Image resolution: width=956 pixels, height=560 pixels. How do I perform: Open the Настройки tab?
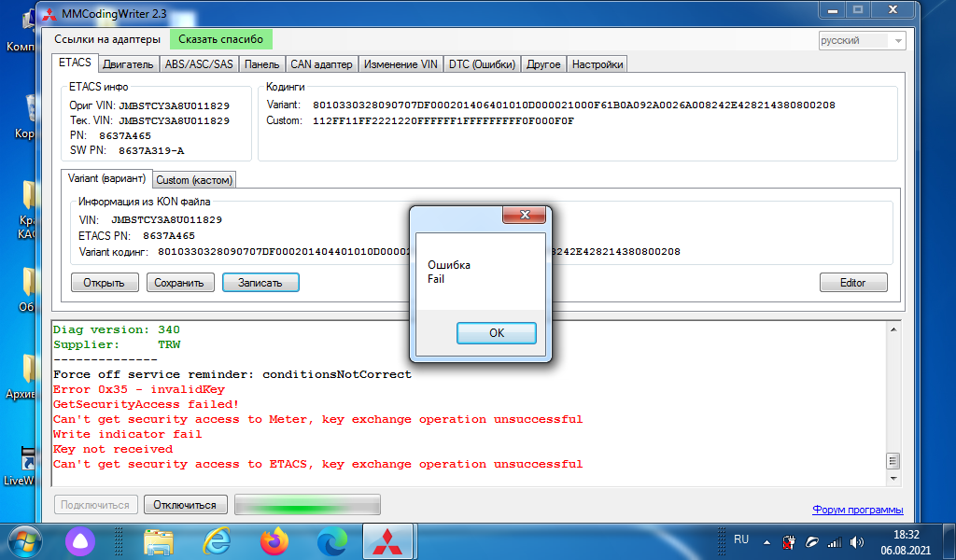coord(597,64)
